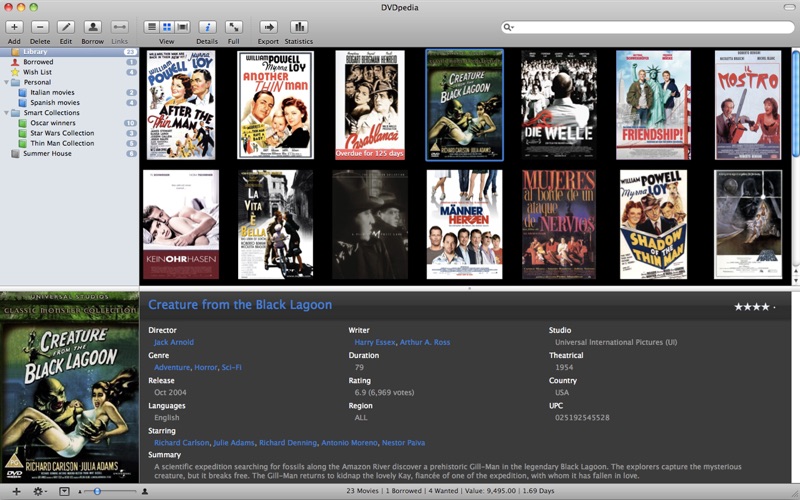Image resolution: width=800 pixels, height=500 pixels.
Task: Click actor link Richard Carlson
Action: [x=182, y=443]
